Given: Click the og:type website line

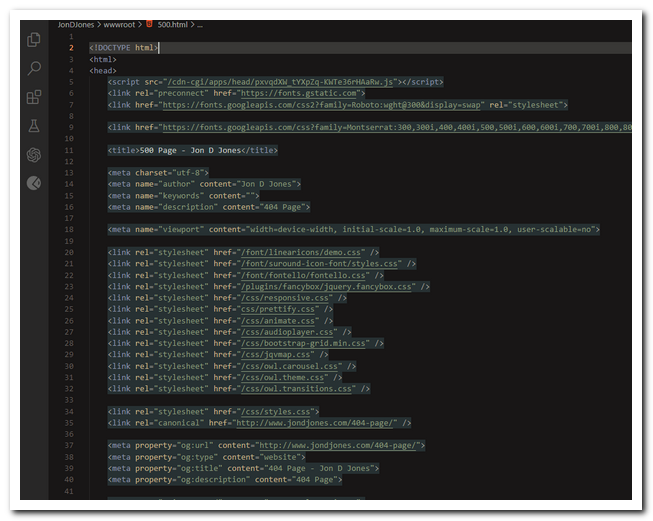Looking at the screenshot, I should [207, 457].
